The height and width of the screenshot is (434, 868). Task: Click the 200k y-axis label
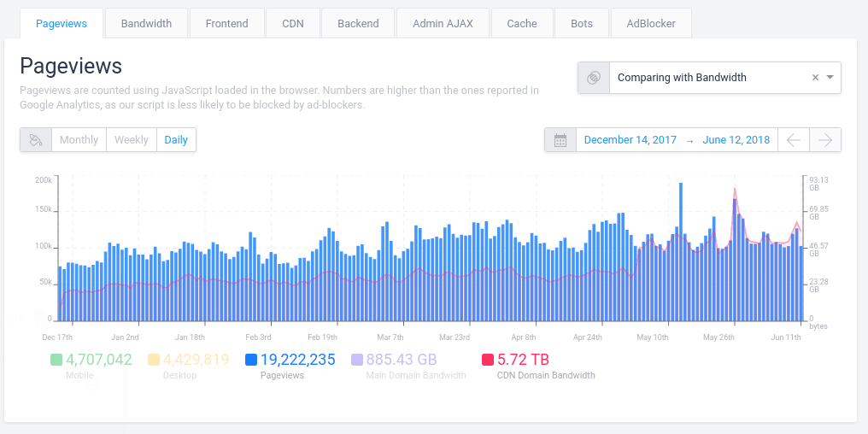click(x=44, y=180)
